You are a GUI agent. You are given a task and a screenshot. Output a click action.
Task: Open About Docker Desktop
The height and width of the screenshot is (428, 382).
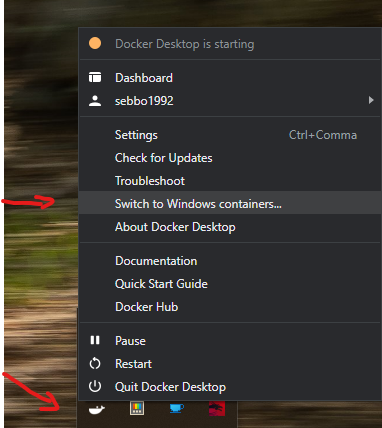(x=230, y=227)
